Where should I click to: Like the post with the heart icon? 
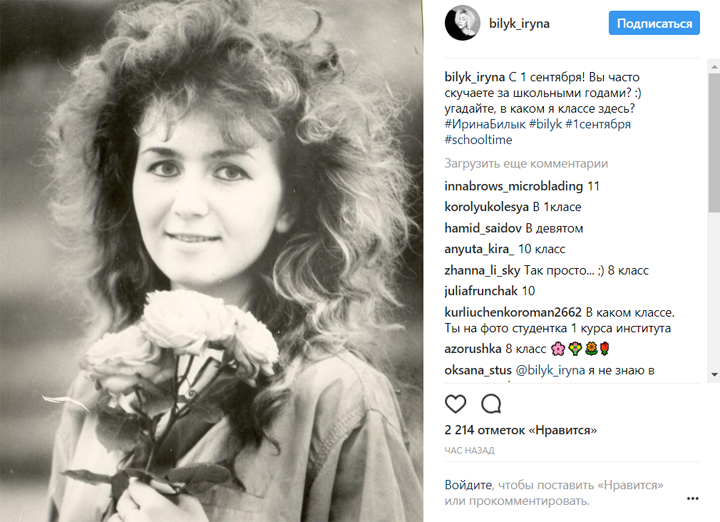point(456,404)
